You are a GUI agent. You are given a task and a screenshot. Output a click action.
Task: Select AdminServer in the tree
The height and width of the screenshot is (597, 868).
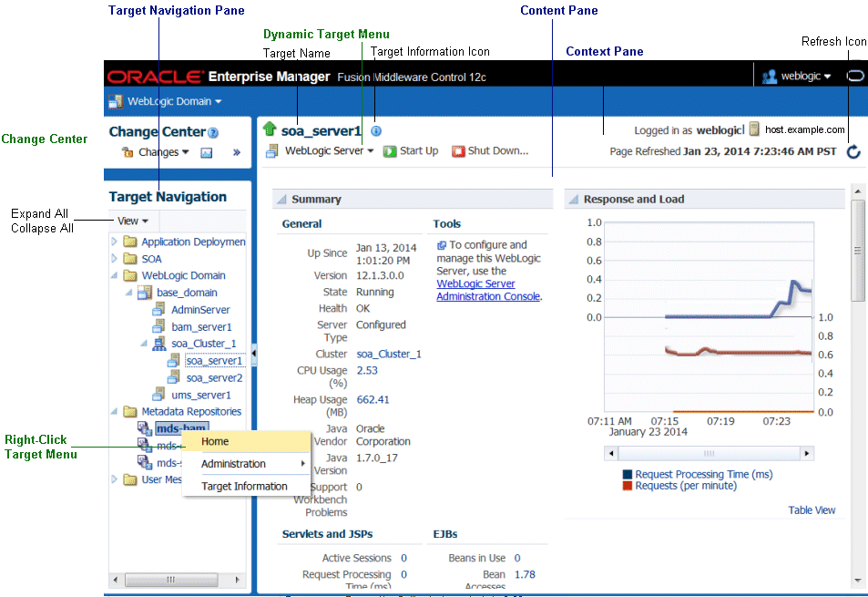point(200,310)
